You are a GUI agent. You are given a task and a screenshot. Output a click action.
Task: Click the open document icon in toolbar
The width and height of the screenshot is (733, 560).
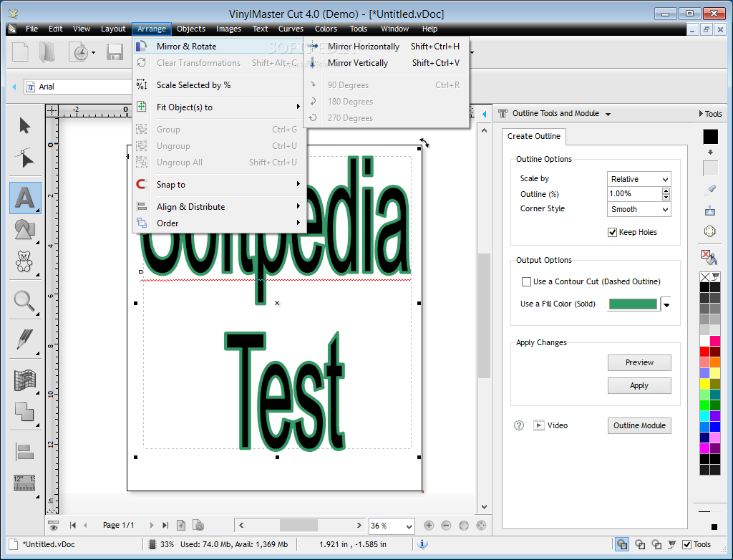click(x=47, y=52)
